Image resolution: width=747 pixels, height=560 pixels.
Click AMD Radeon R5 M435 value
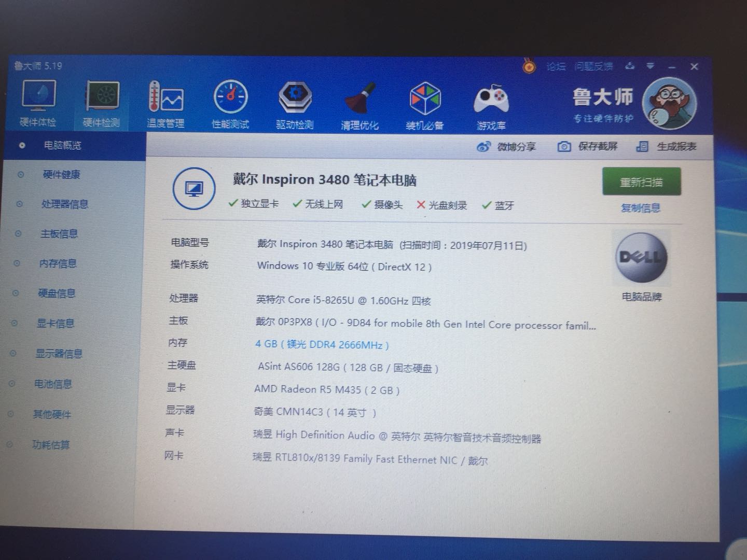327,390
